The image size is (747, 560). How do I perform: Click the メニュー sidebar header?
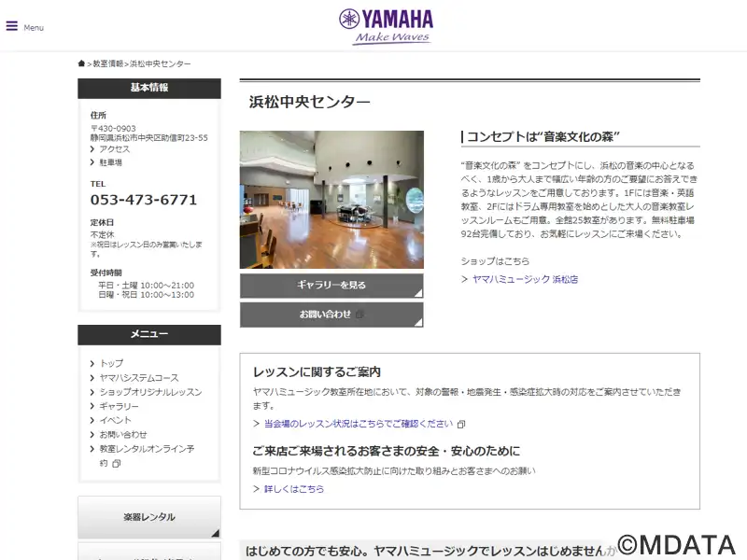point(149,334)
